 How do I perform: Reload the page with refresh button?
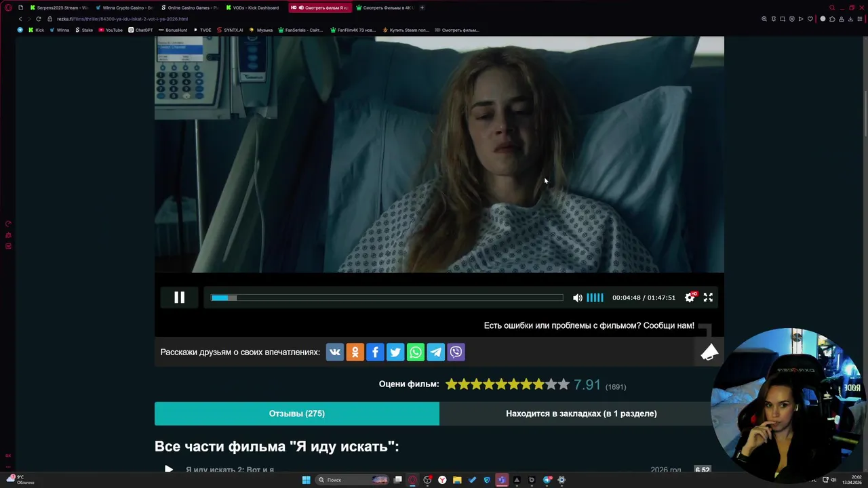pos(39,19)
